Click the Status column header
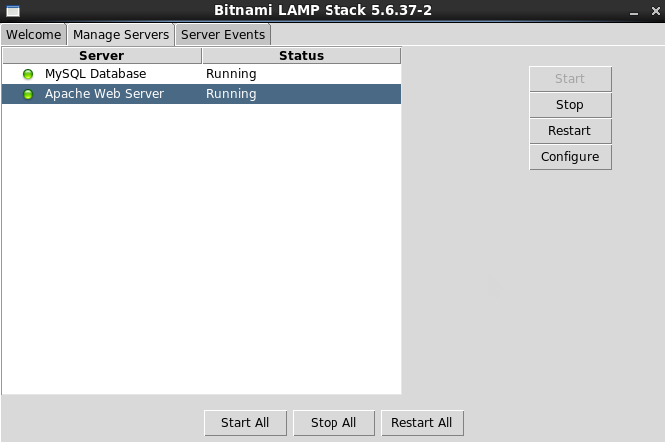The width and height of the screenshot is (666, 443). pos(302,56)
